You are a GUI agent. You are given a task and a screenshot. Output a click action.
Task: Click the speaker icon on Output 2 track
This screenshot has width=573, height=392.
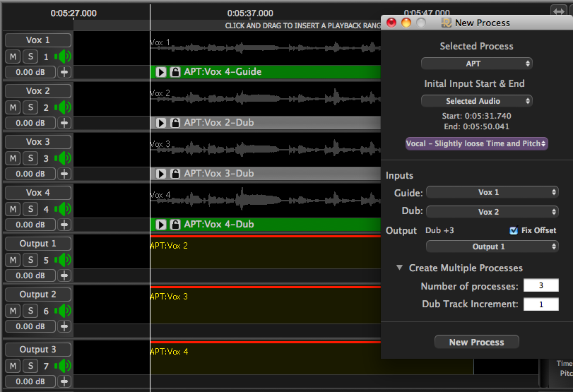(x=64, y=311)
